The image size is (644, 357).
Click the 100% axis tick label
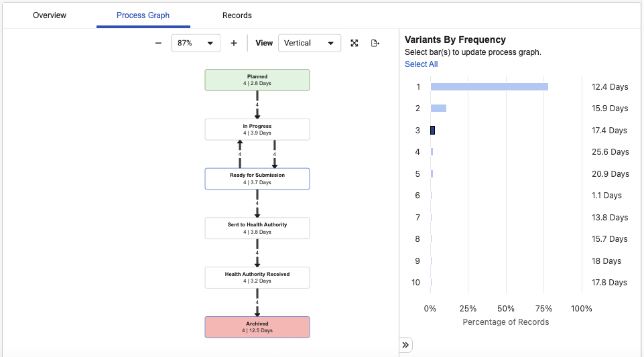pos(581,309)
